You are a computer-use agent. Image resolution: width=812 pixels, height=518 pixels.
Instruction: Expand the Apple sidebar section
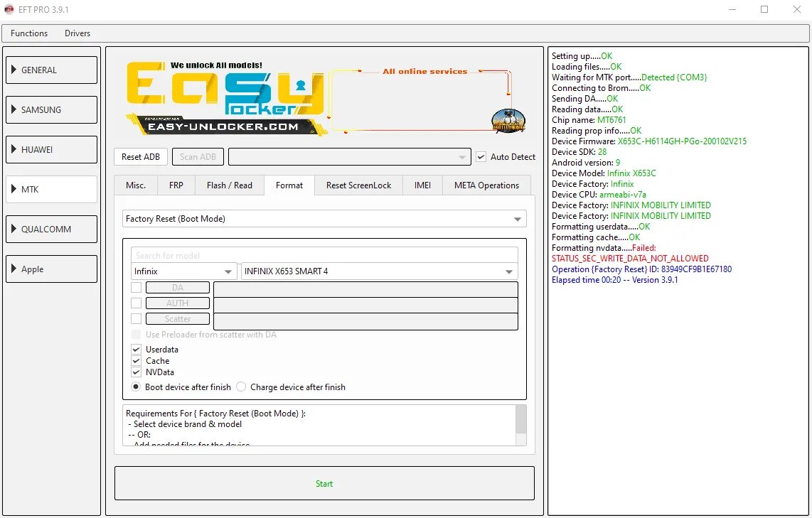pyautogui.click(x=51, y=269)
